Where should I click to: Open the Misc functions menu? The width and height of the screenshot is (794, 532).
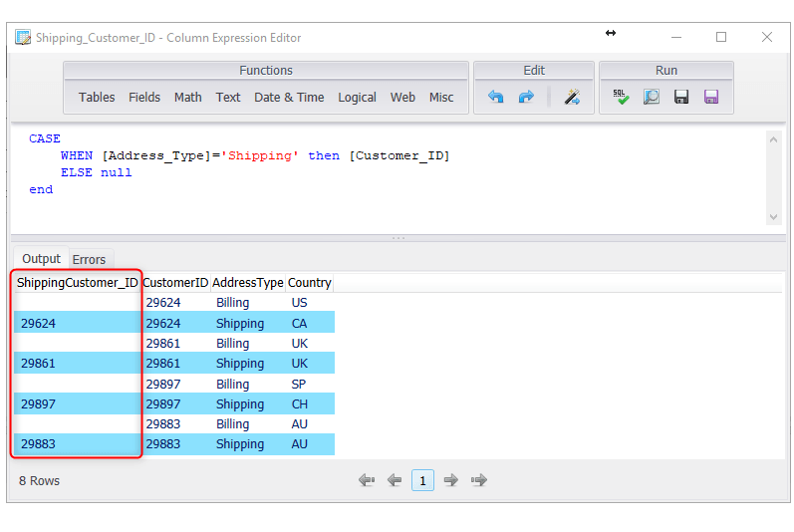tap(441, 98)
